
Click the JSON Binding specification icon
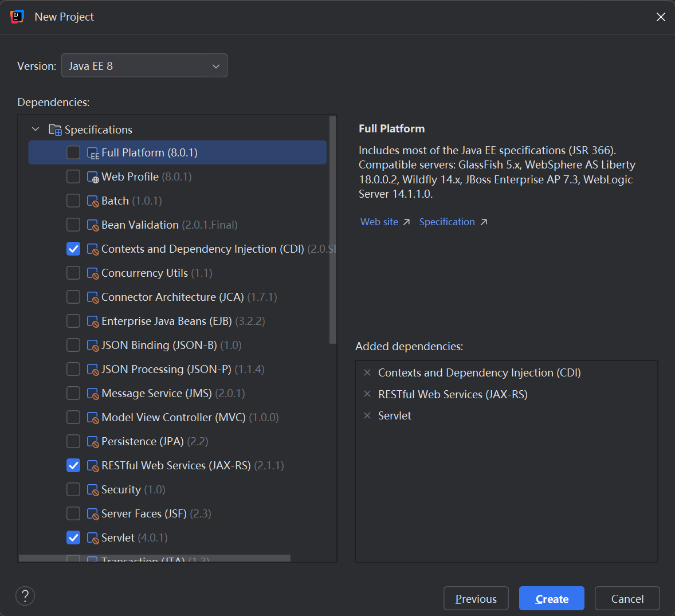(x=93, y=346)
